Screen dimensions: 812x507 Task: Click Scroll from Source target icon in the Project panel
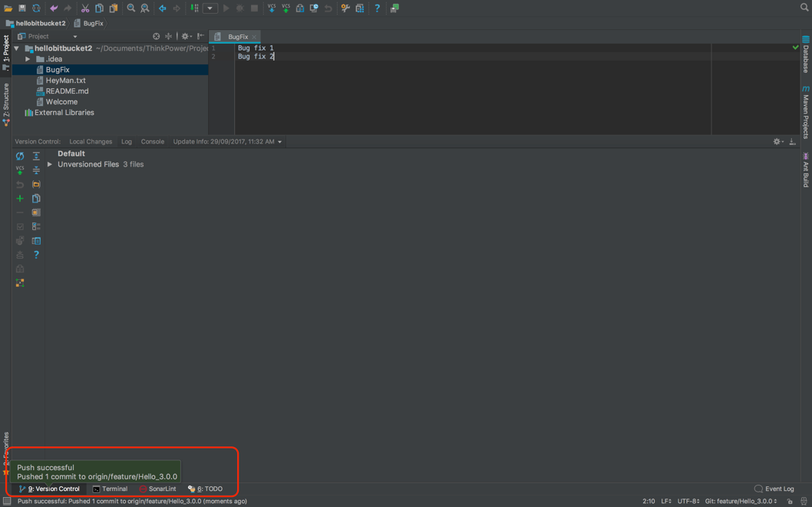coord(157,36)
